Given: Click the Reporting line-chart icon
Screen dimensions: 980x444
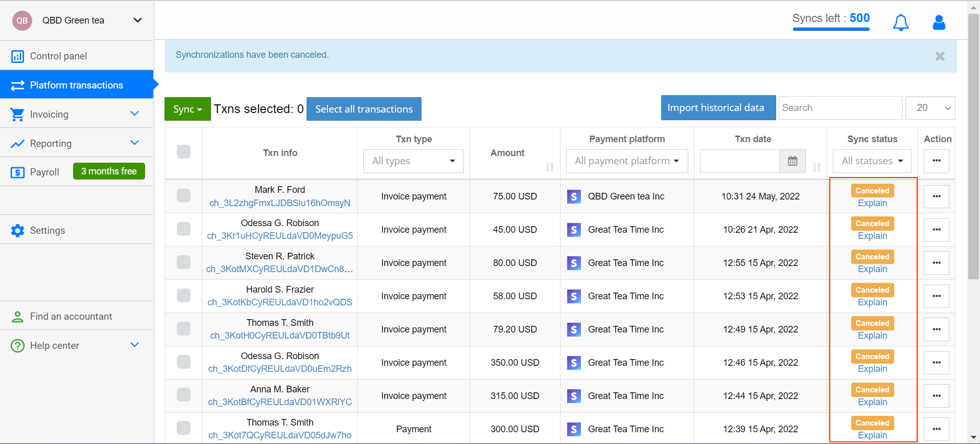Looking at the screenshot, I should pyautogui.click(x=17, y=144).
